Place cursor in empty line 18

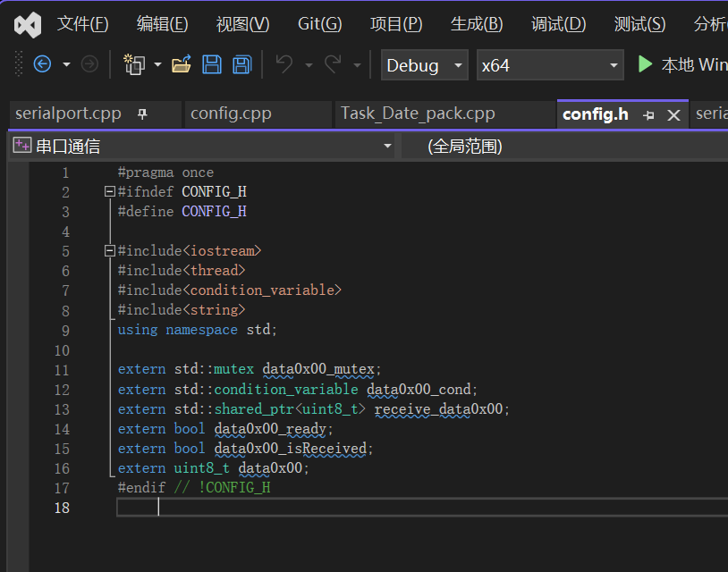coord(422,508)
